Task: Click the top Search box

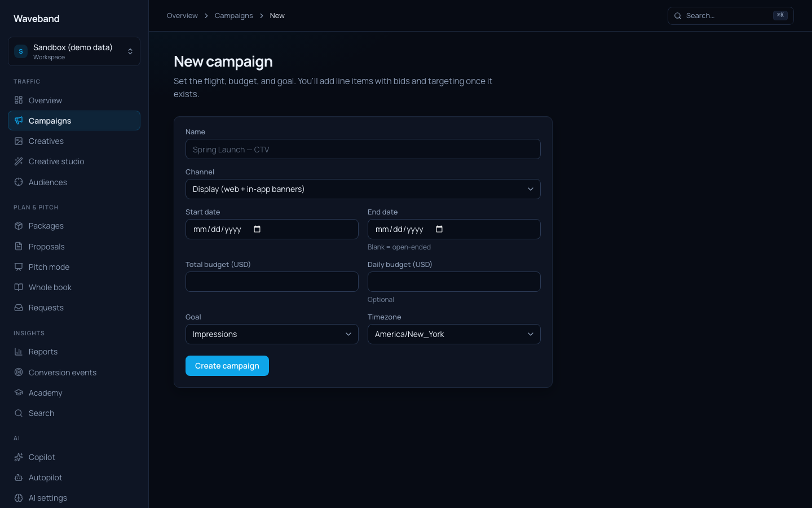Action: [x=730, y=16]
